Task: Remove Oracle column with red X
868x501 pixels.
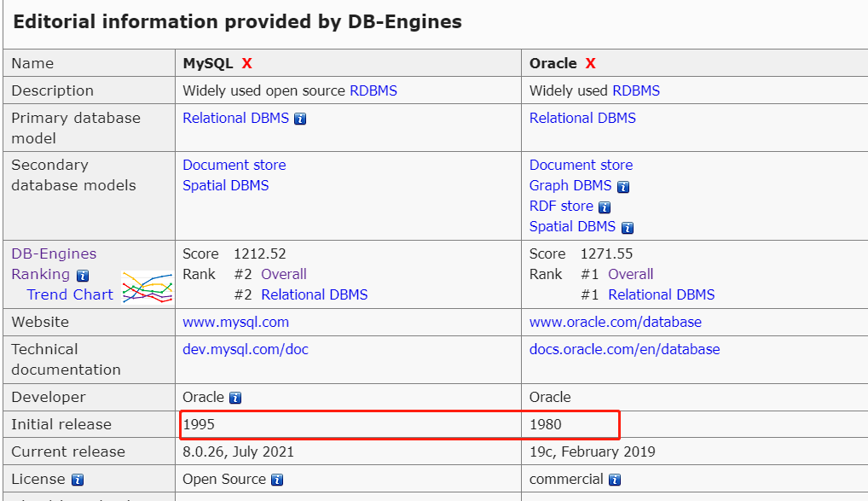Action: pyautogui.click(x=591, y=64)
